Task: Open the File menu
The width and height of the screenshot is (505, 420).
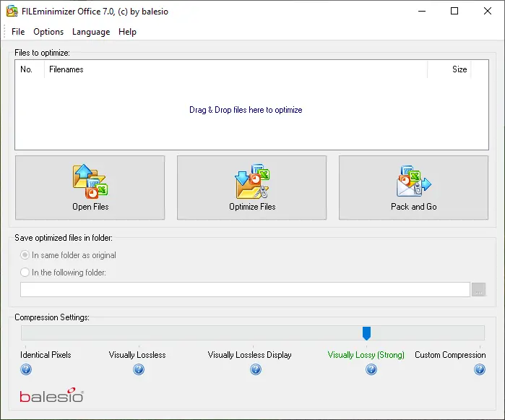Action: pyautogui.click(x=18, y=32)
